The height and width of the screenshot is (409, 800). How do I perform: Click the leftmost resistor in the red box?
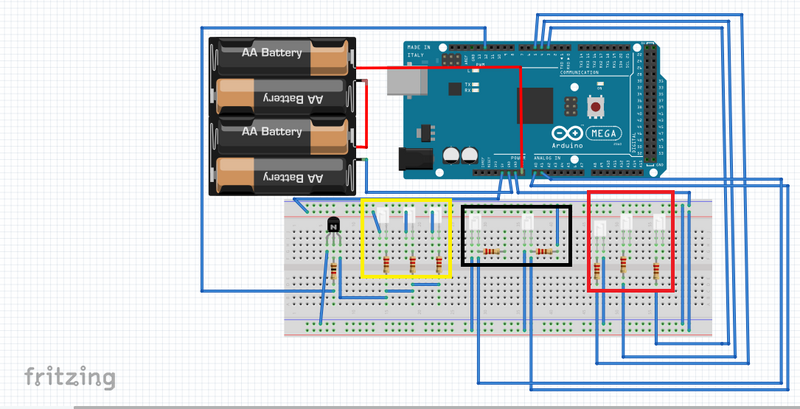(598, 270)
